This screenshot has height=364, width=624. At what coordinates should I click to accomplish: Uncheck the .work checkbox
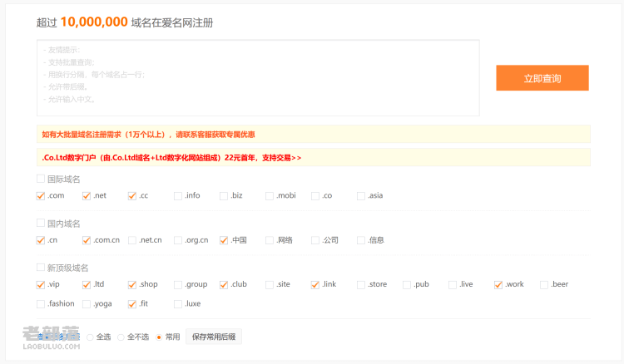coord(498,284)
